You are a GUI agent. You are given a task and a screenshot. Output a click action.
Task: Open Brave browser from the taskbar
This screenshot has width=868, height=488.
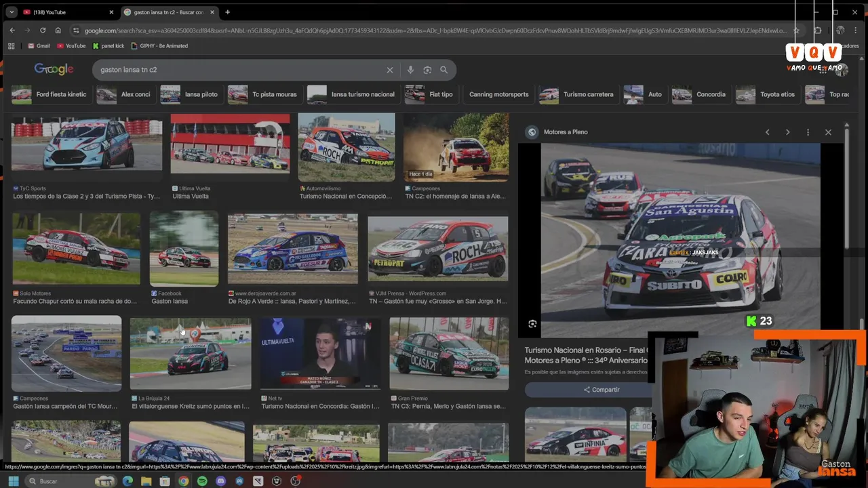pyautogui.click(x=277, y=481)
